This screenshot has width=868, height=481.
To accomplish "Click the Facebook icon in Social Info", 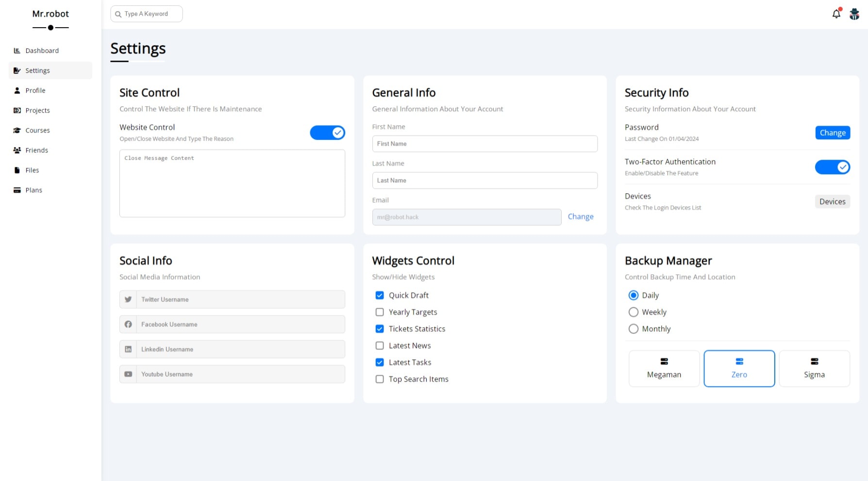I will click(x=128, y=324).
